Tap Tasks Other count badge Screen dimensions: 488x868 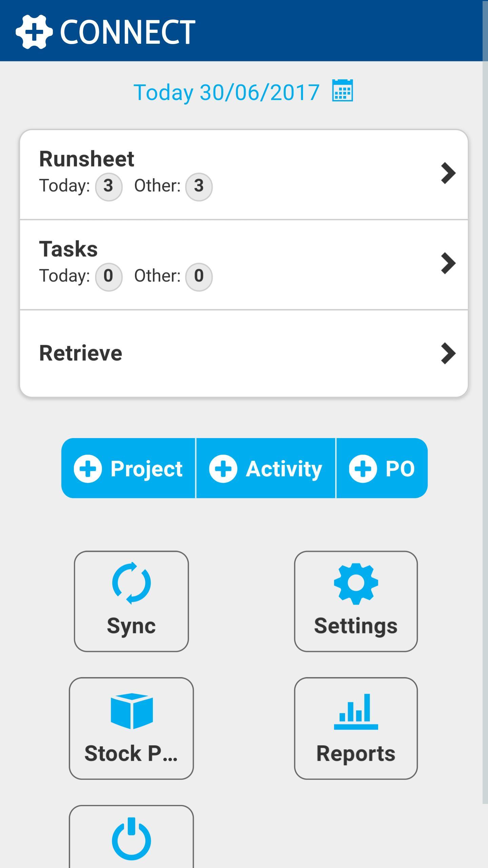199,276
